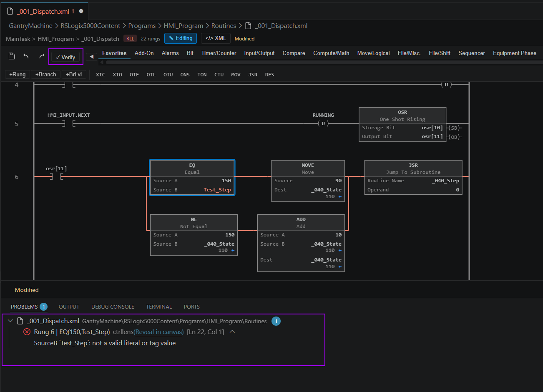Open the Move/Logical instruction tab
The image size is (543, 392).
(x=373, y=53)
